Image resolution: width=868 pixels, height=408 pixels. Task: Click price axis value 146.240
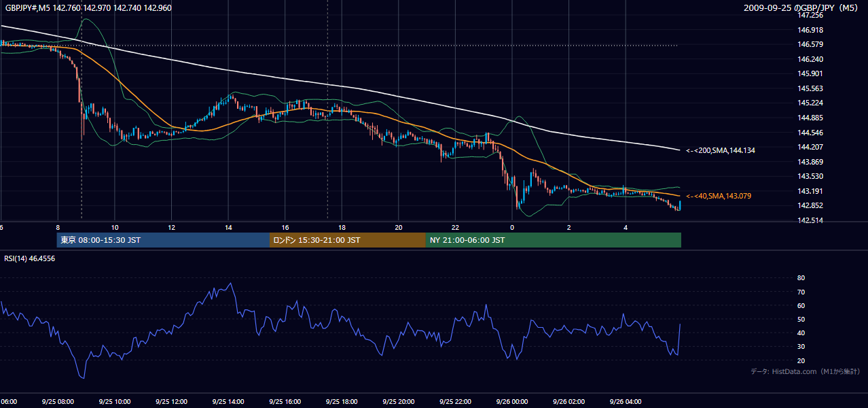[x=812, y=59]
